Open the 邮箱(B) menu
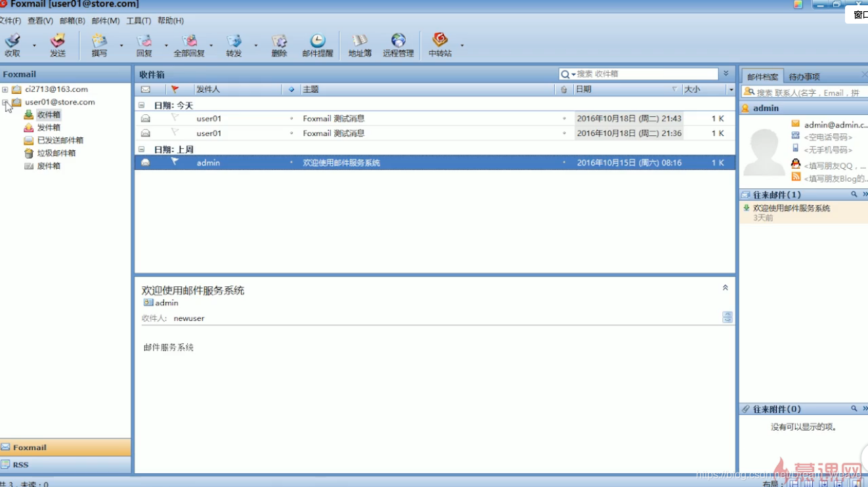This screenshot has width=868, height=487. tap(72, 20)
